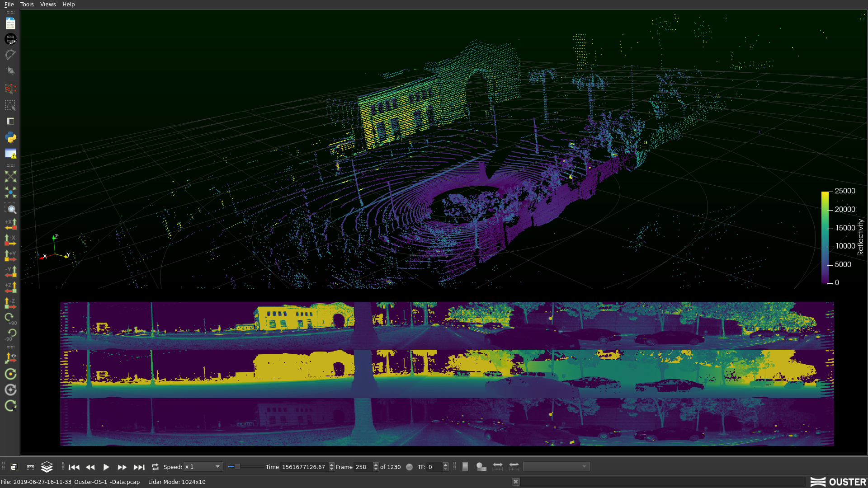
Task: Select points with the select-points-on tool
Action: coord(10,105)
